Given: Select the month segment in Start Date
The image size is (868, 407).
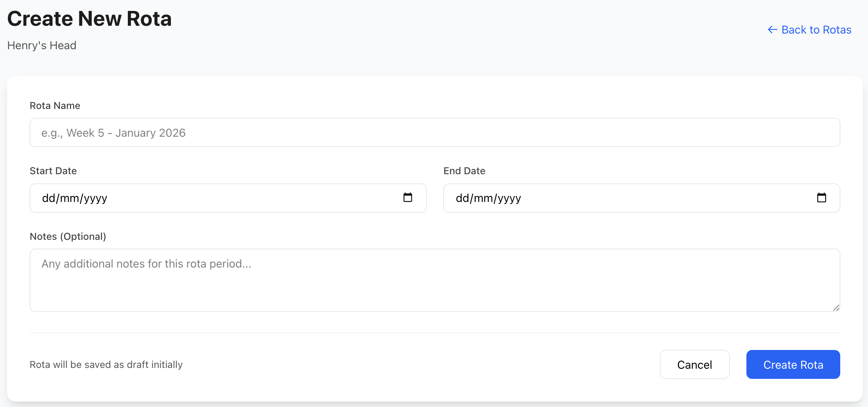Looking at the screenshot, I should tap(69, 198).
